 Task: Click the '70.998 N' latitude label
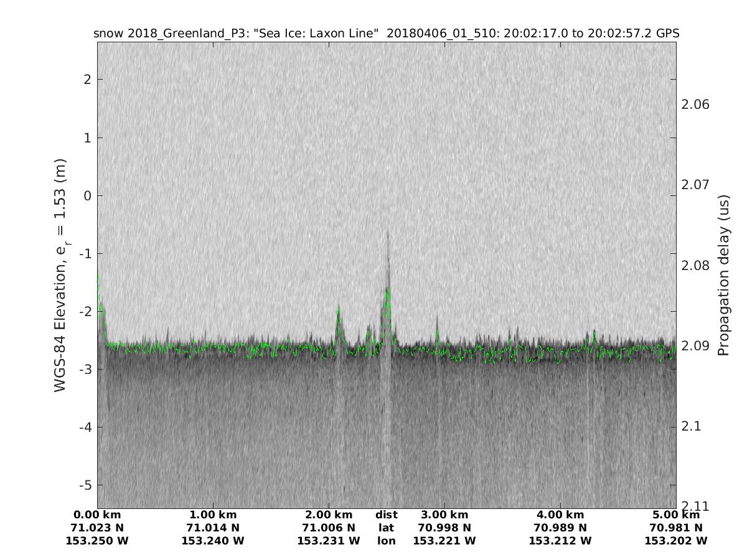(444, 528)
